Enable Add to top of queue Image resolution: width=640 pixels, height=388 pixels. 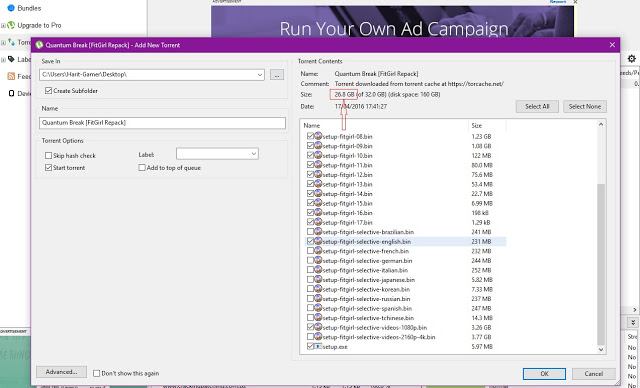point(142,168)
